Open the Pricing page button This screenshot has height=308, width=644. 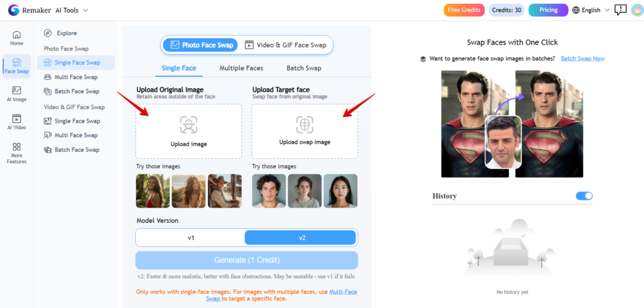548,10
